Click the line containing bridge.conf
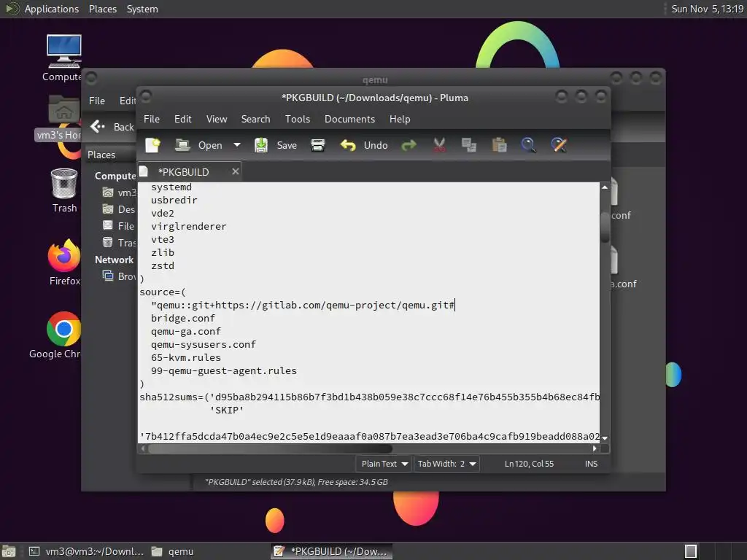747x560 pixels. coord(183,318)
